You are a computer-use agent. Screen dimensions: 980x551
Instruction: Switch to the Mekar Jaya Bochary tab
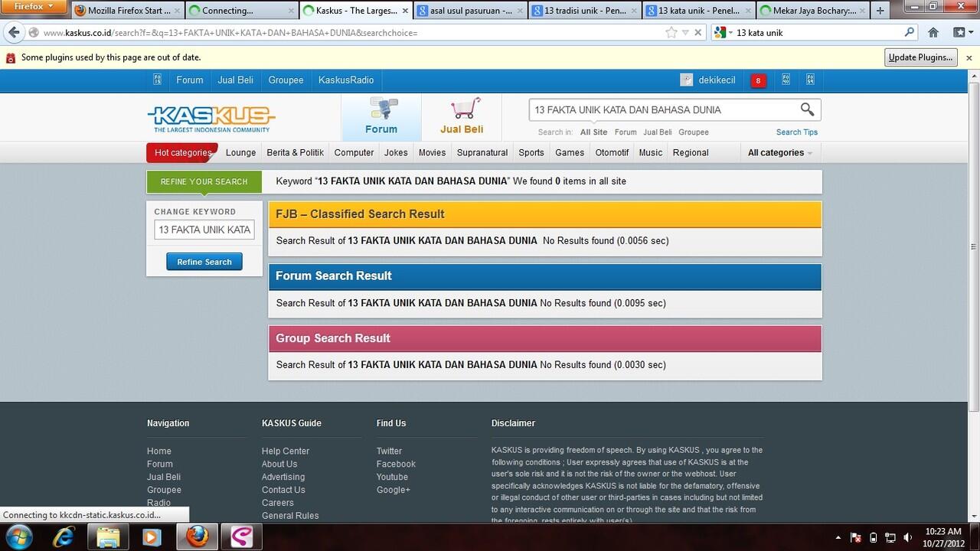(812, 11)
